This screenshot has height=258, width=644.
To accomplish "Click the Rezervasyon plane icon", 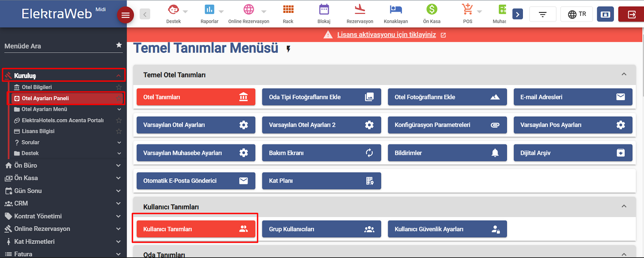I will (x=360, y=10).
